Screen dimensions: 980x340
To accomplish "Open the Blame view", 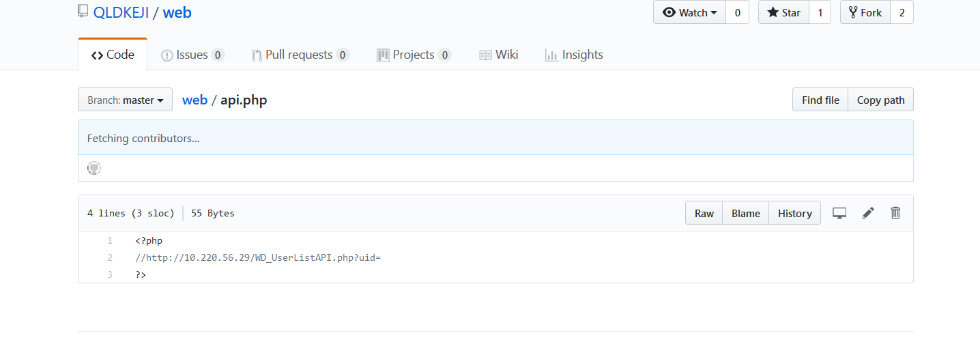I will point(746,213).
